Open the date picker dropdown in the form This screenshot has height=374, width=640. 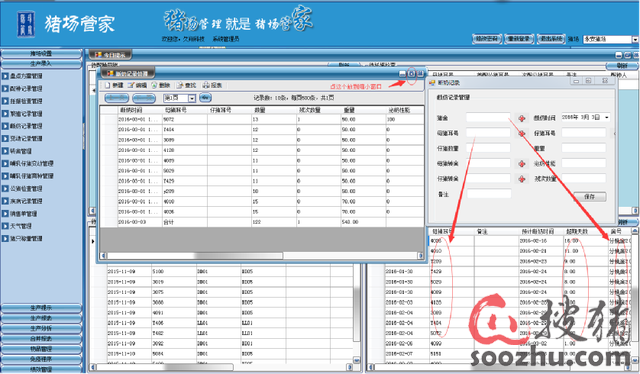pyautogui.click(x=607, y=117)
